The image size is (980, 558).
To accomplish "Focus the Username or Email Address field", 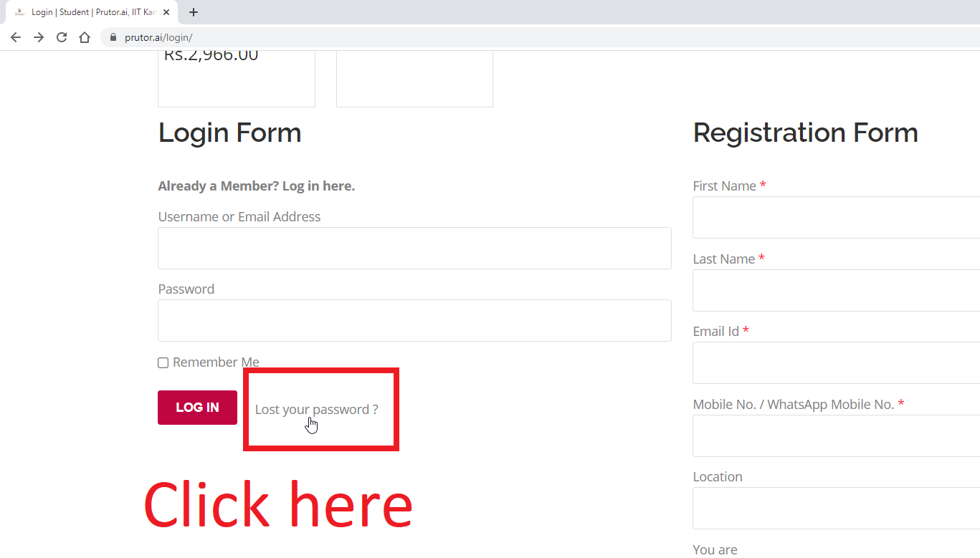I will click(414, 249).
